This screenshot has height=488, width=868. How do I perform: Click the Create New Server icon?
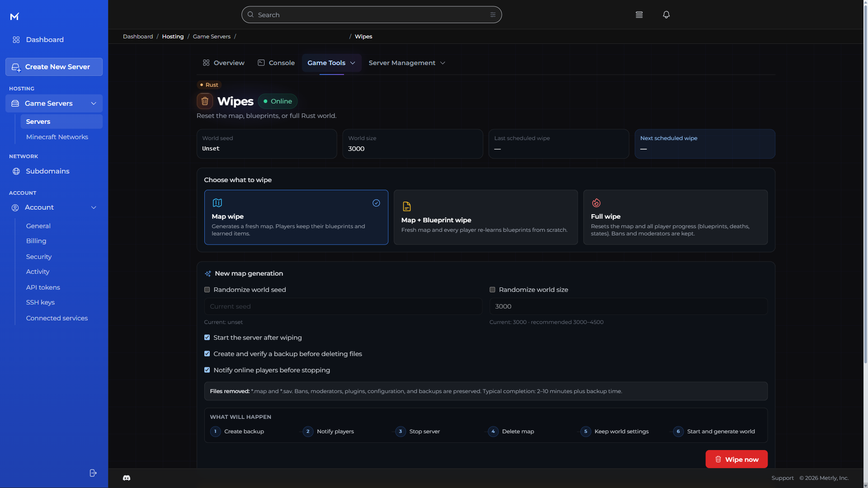pos(16,67)
